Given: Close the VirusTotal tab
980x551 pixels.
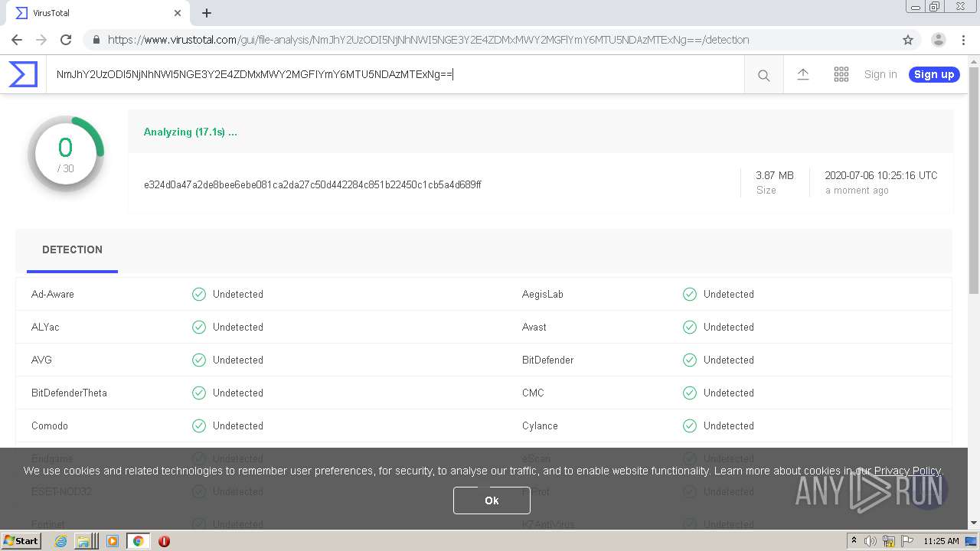Looking at the screenshot, I should (x=178, y=13).
